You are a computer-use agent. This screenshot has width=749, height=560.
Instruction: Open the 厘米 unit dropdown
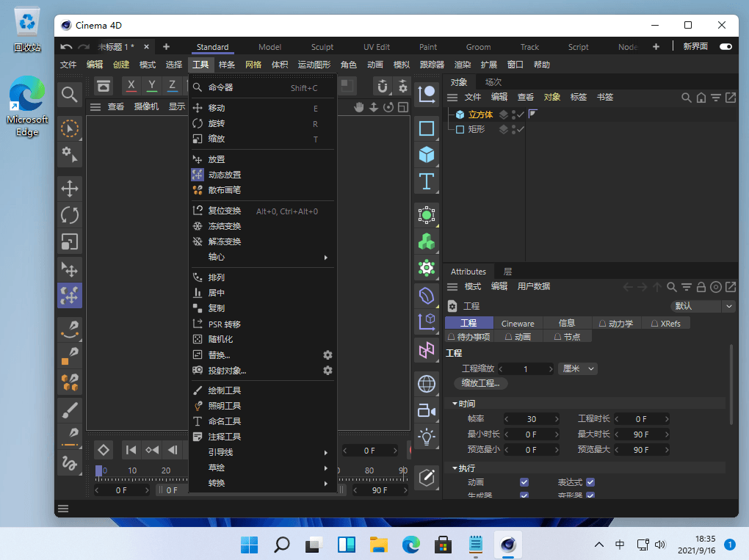(x=577, y=368)
